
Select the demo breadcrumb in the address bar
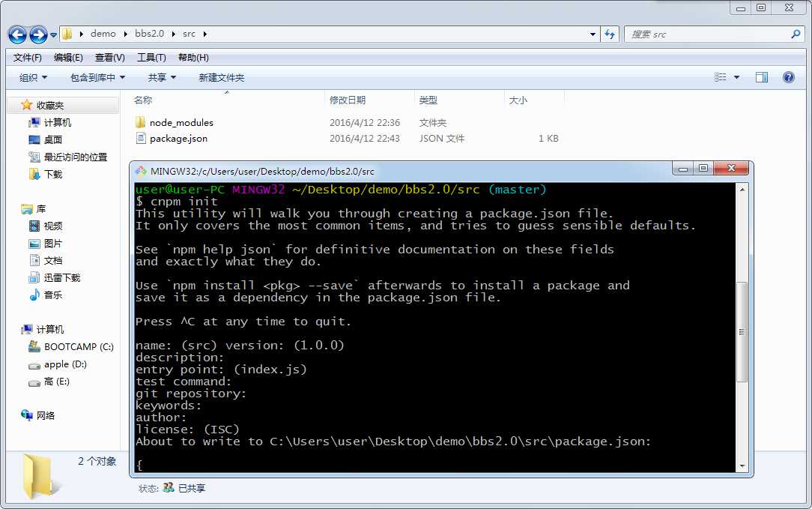pos(103,34)
